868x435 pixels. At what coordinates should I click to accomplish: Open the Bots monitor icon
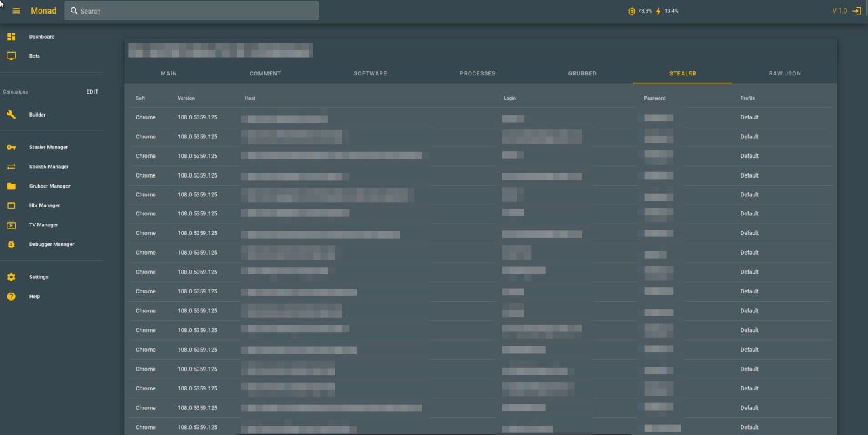click(x=11, y=56)
